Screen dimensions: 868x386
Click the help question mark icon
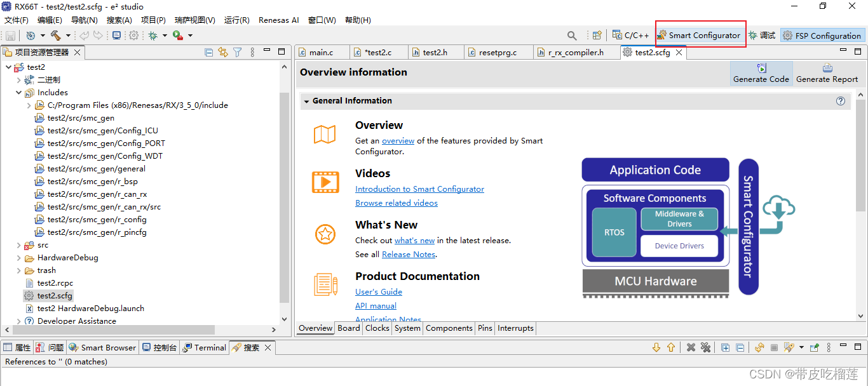841,101
